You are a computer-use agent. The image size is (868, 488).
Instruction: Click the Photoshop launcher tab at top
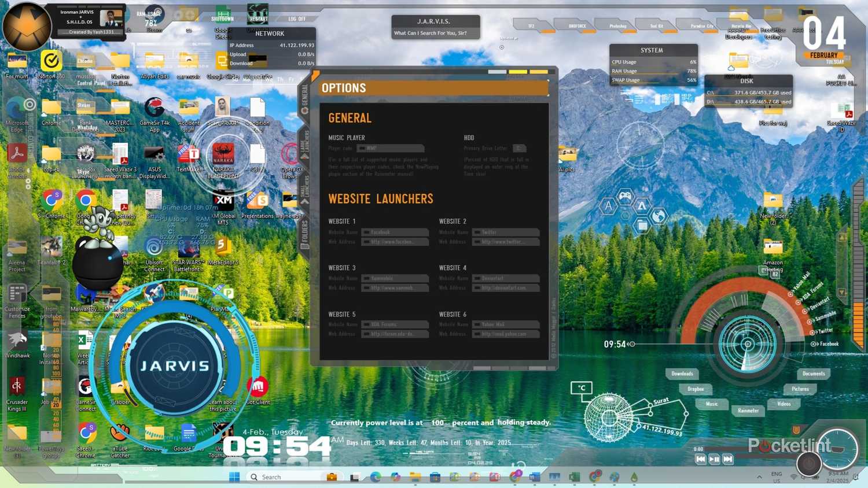[x=618, y=26]
